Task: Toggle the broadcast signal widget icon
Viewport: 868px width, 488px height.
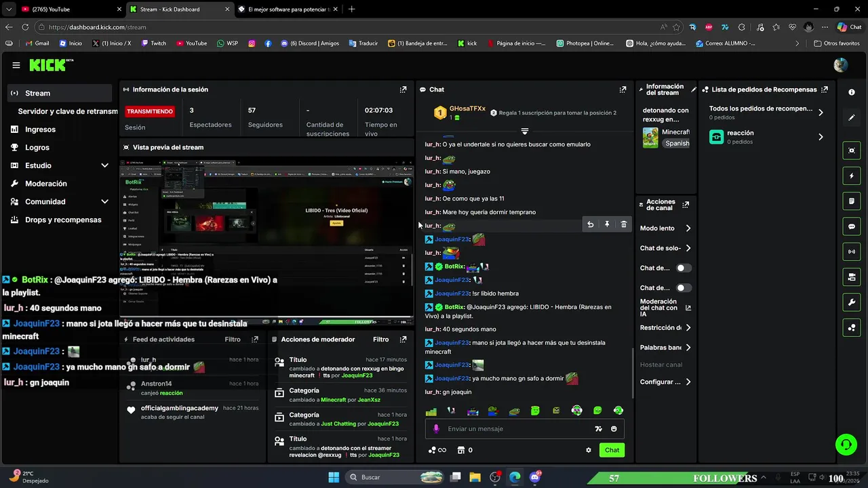Action: tap(852, 251)
